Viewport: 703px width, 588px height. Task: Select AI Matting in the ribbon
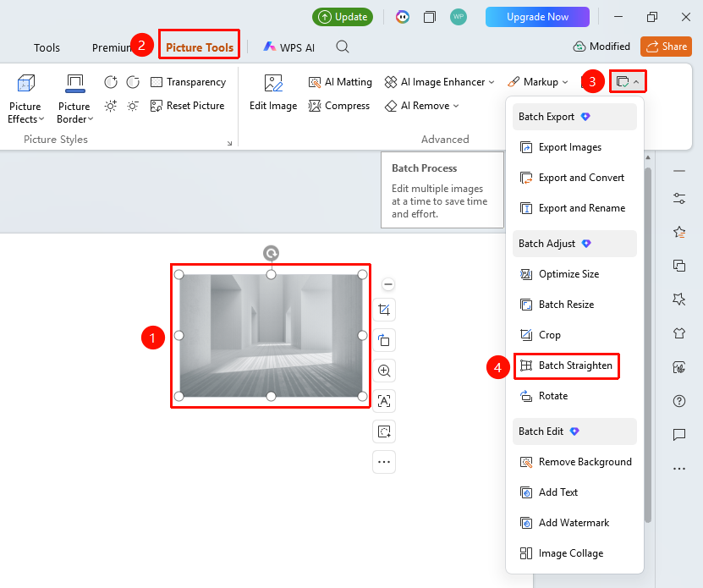pos(340,82)
